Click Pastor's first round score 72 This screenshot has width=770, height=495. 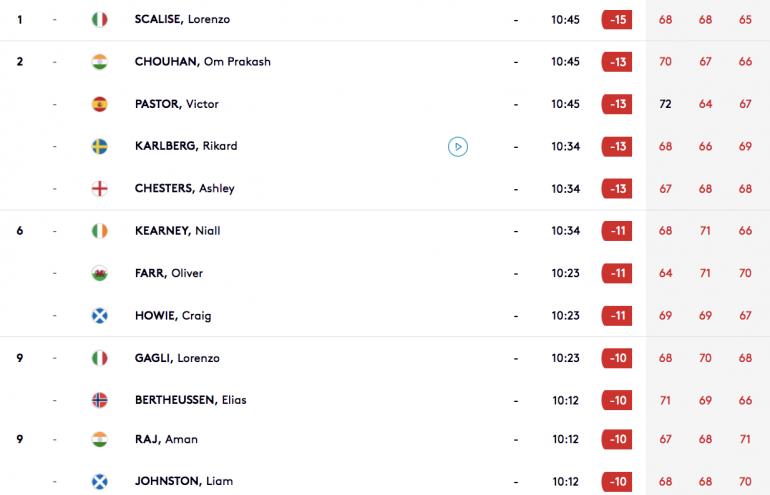665,104
